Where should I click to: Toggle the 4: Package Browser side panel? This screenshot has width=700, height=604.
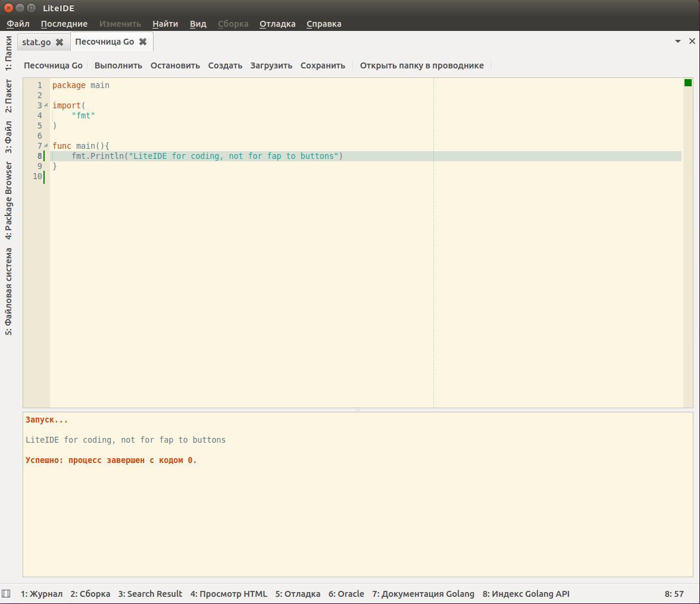[x=8, y=201]
